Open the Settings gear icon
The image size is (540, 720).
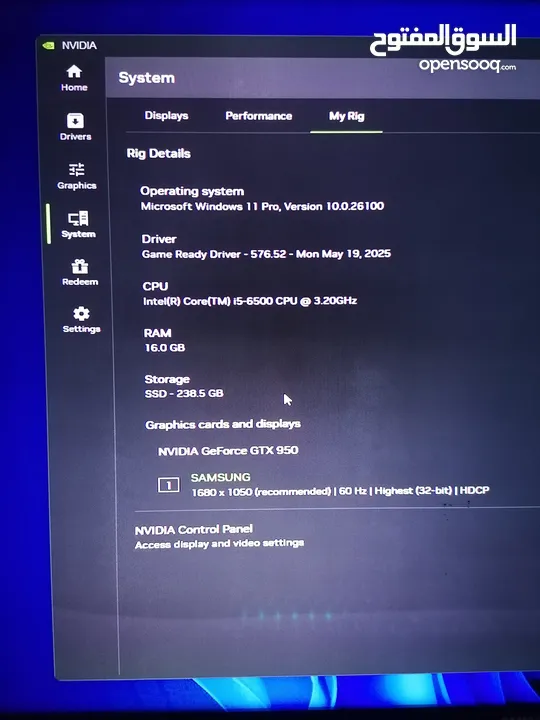point(81,314)
